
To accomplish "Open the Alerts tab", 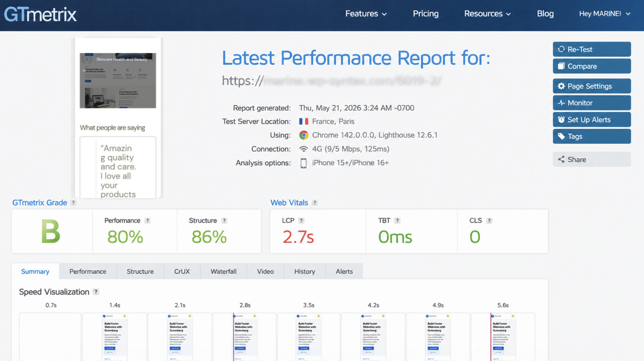I will [344, 271].
